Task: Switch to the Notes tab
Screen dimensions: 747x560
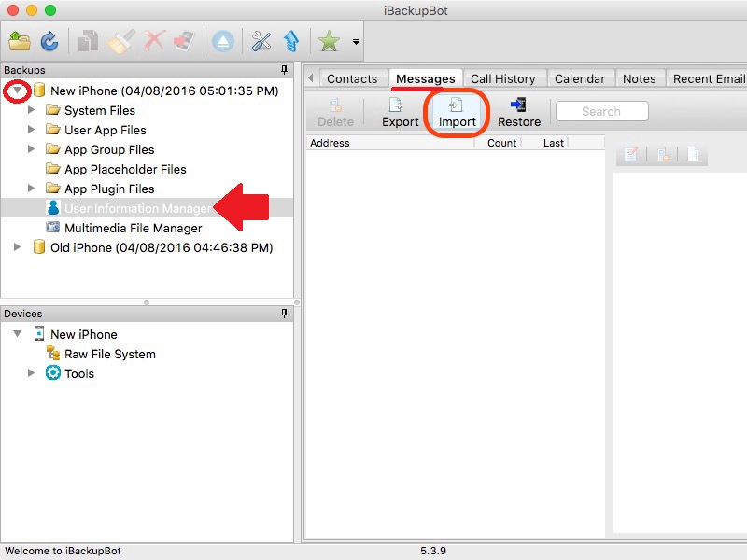Action: point(640,78)
